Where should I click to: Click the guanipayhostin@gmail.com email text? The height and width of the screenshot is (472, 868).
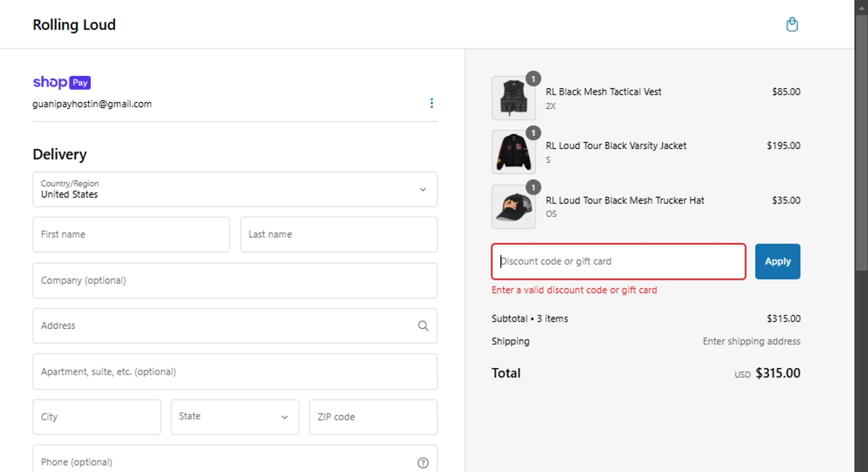[x=92, y=104]
